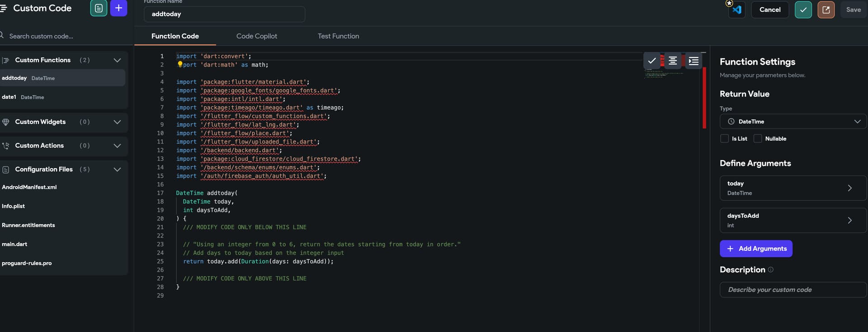This screenshot has height=332, width=868.
Task: Click the green file list icon button
Action: coord(99,8)
